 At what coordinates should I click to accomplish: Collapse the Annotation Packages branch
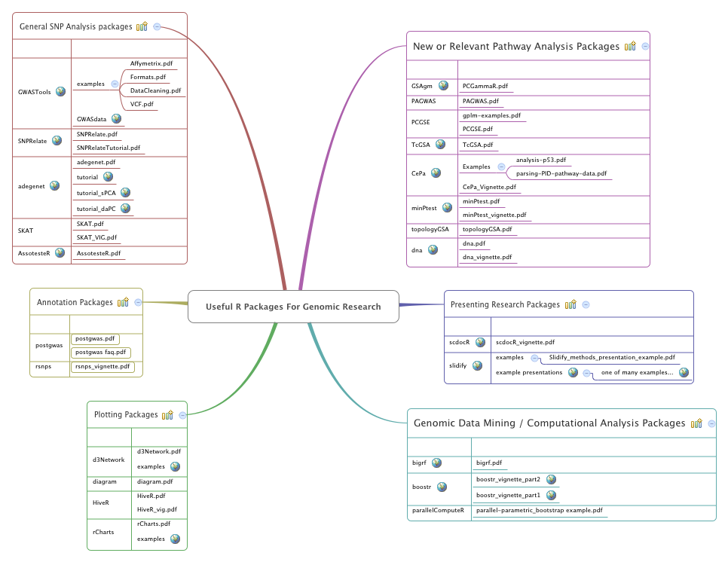pyautogui.click(x=137, y=301)
